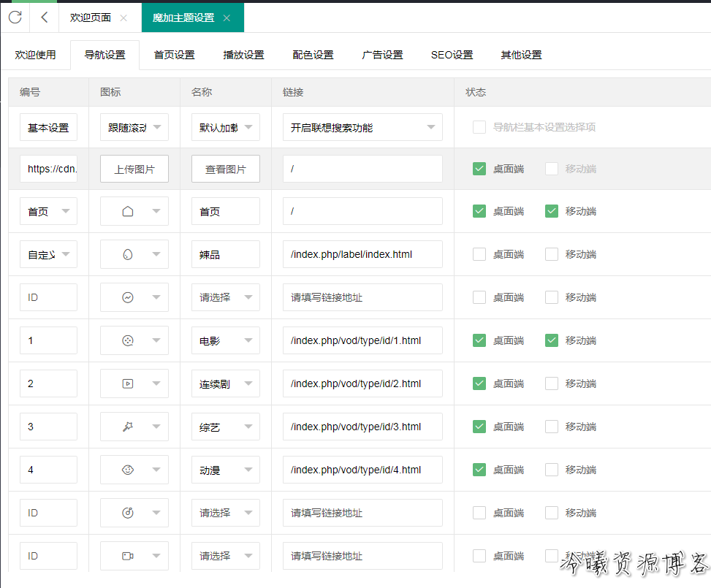Click the /index.php/label/index.html link field
Image resolution: width=711 pixels, height=588 pixels.
point(362,254)
